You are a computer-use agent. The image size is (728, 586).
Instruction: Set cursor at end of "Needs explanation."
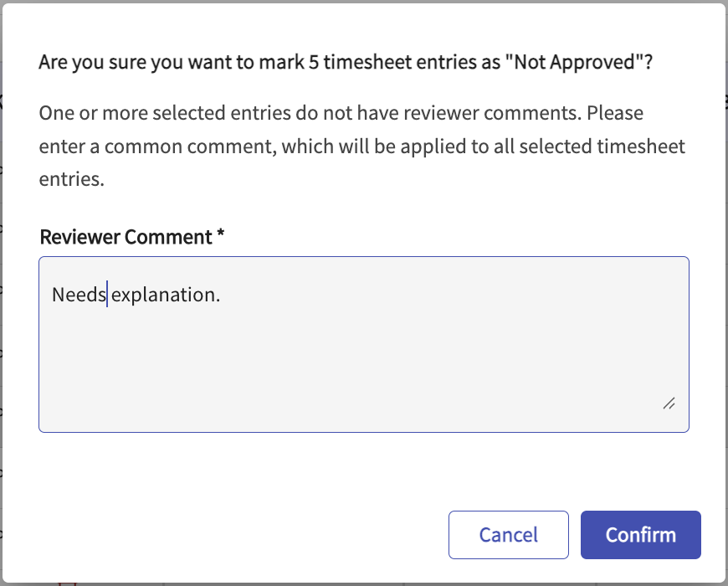tap(222, 295)
